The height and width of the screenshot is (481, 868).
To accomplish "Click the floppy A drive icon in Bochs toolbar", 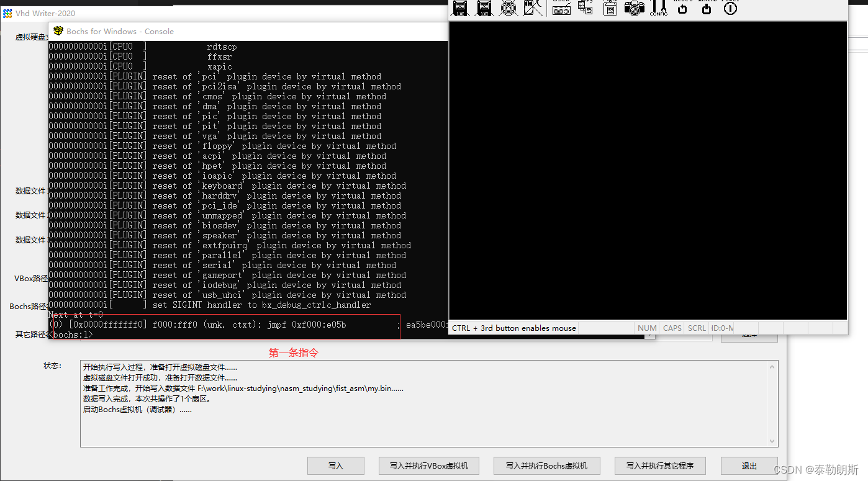I will pos(460,8).
